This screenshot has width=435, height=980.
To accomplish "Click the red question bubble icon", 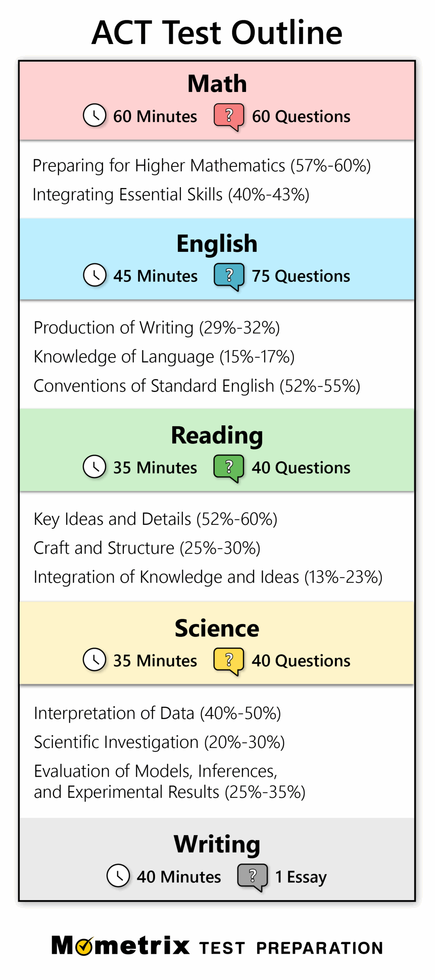I will [x=229, y=116].
